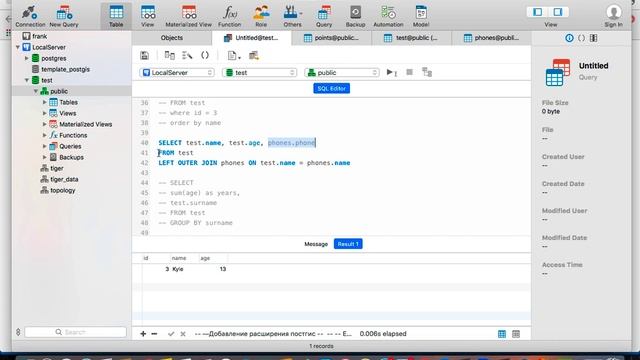Click the beautify SQL icon
The image size is (640, 360).
coord(187,56)
